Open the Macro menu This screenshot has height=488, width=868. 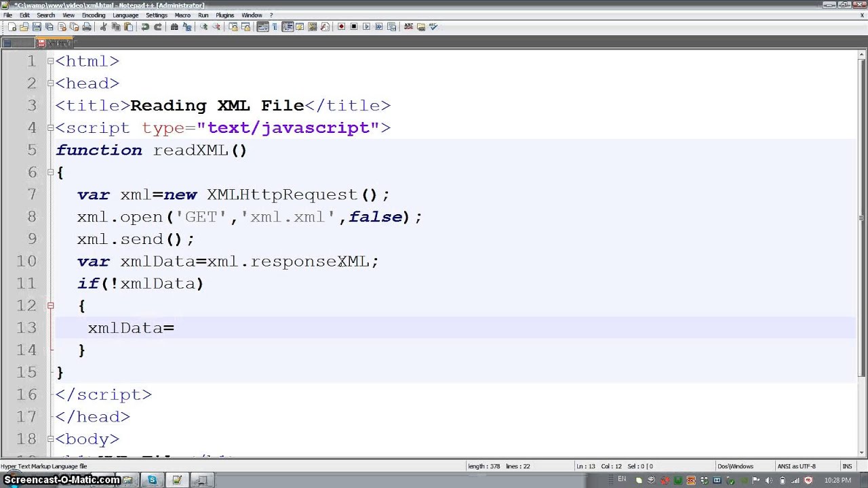click(x=182, y=15)
